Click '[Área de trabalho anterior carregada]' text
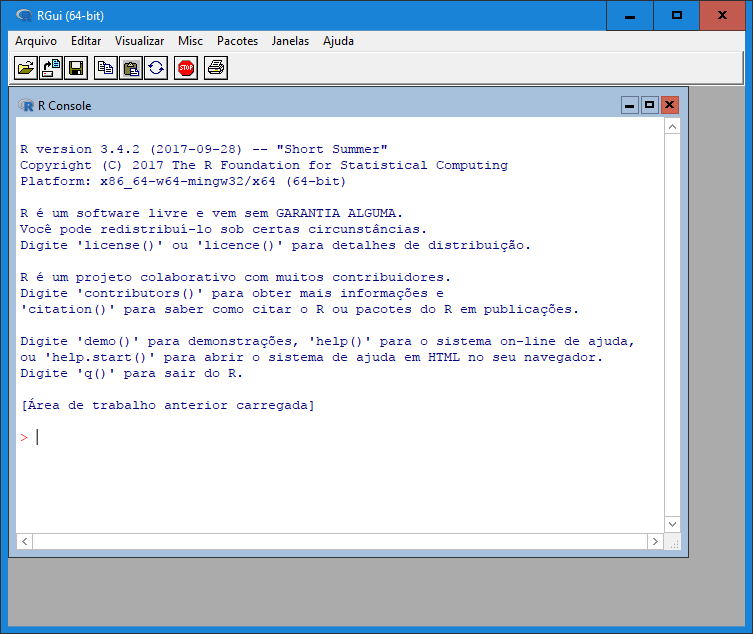Screen dimensions: 753x634 pos(167,405)
